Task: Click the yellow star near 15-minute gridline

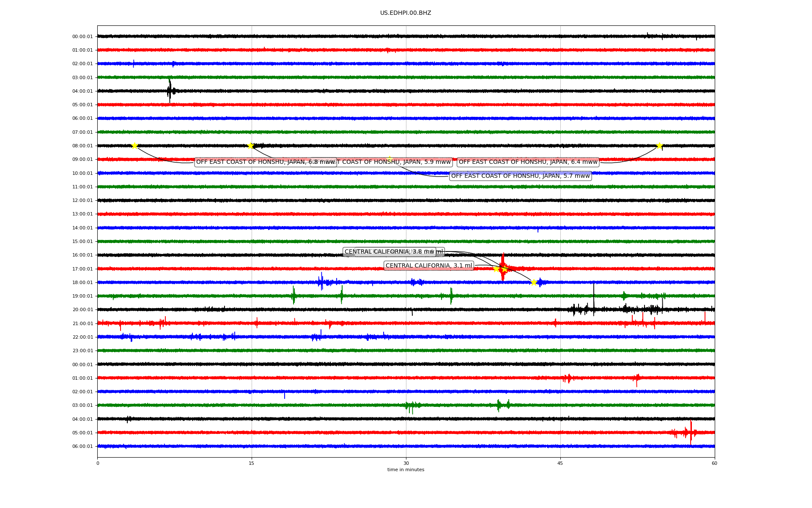Action: (x=250, y=146)
